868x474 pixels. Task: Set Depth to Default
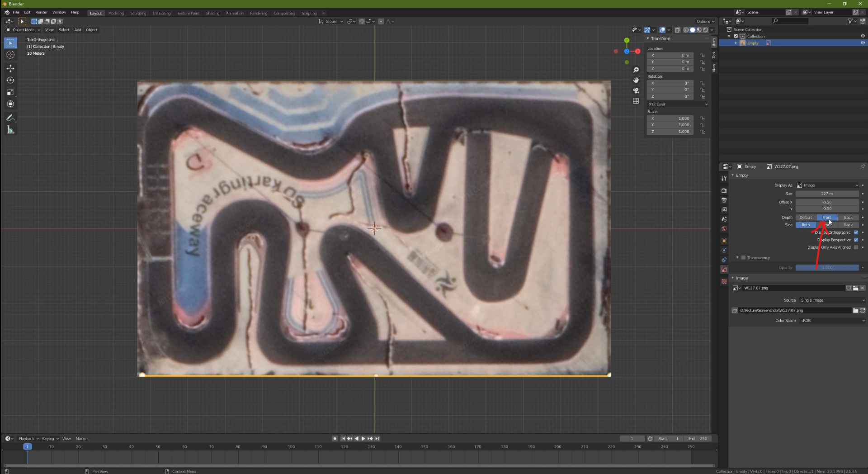pyautogui.click(x=806, y=218)
